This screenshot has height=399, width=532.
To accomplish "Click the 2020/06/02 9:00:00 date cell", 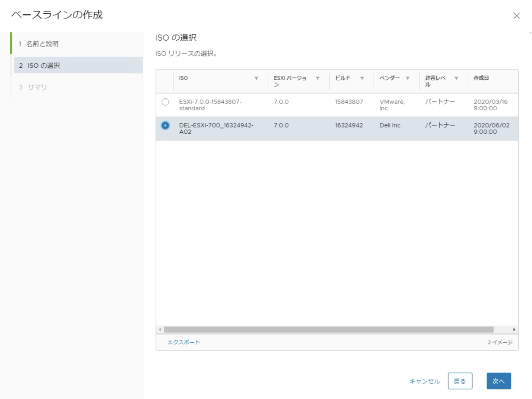I will coord(492,128).
